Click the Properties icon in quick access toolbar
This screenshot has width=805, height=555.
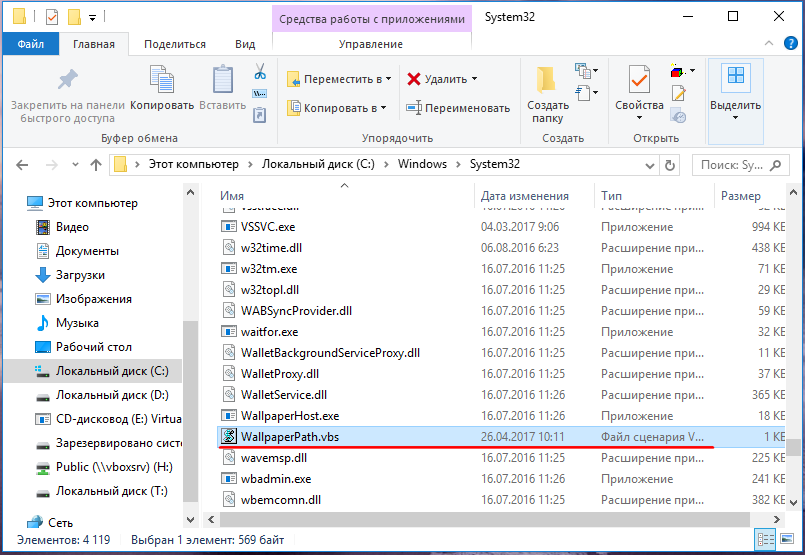(x=52, y=17)
